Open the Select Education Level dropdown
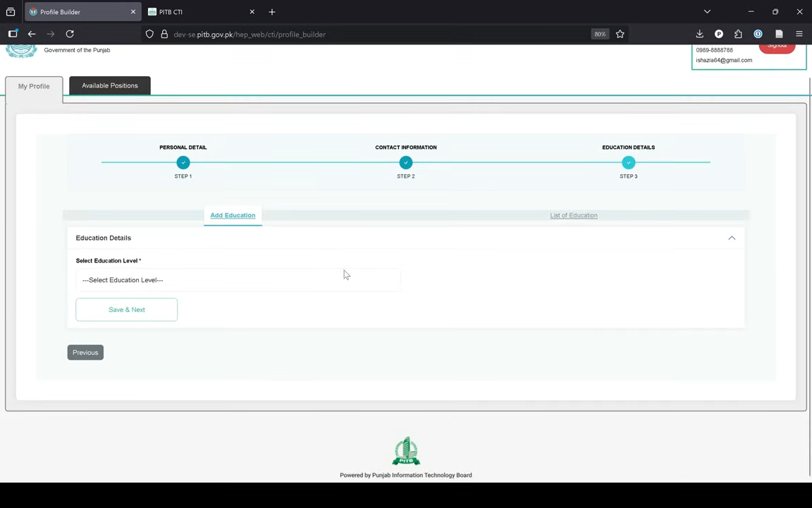The width and height of the screenshot is (812, 508). pos(238,280)
